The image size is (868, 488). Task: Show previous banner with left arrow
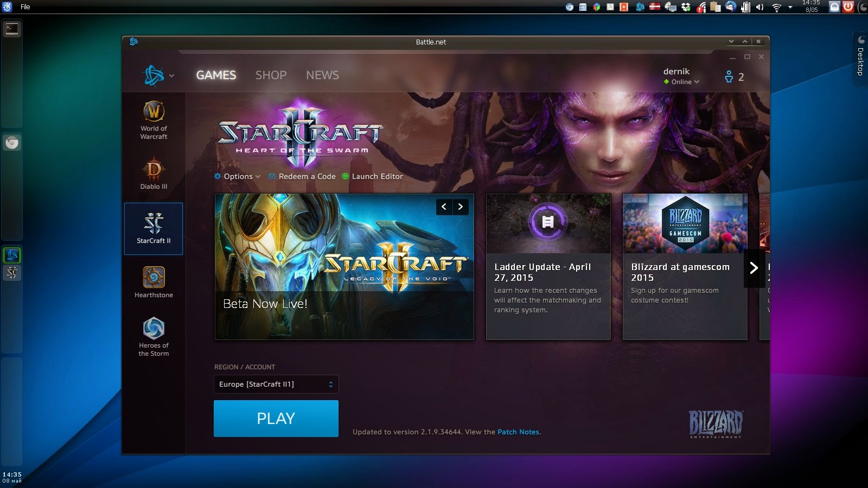pyautogui.click(x=444, y=207)
